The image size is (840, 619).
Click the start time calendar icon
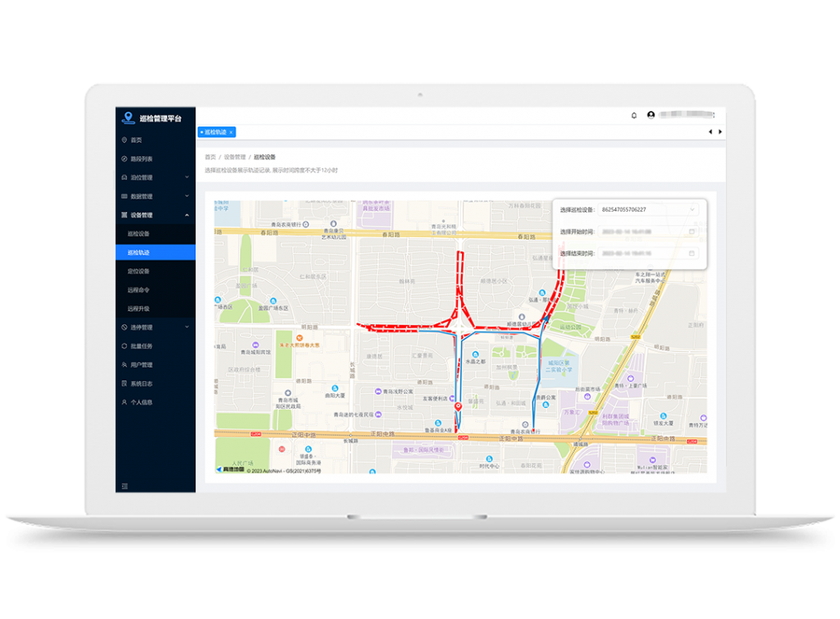692,232
